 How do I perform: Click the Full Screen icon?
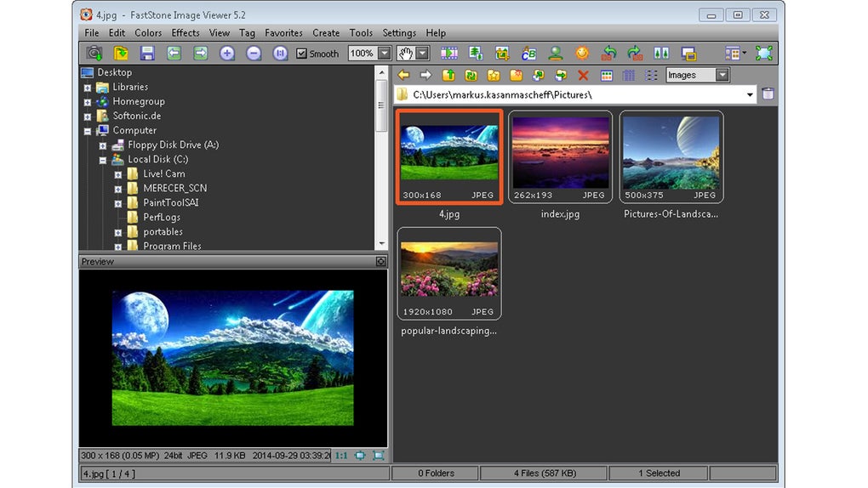[x=764, y=53]
